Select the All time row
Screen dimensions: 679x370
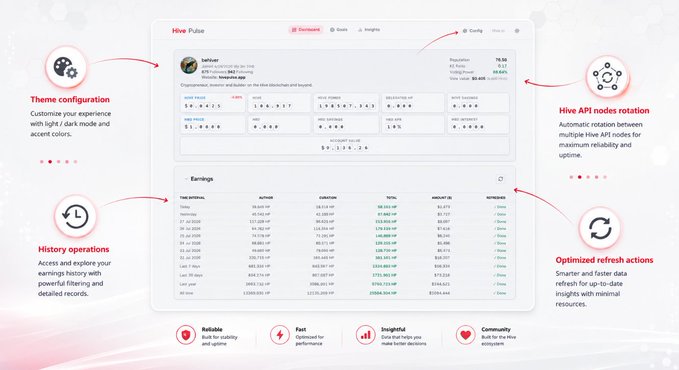click(x=345, y=293)
